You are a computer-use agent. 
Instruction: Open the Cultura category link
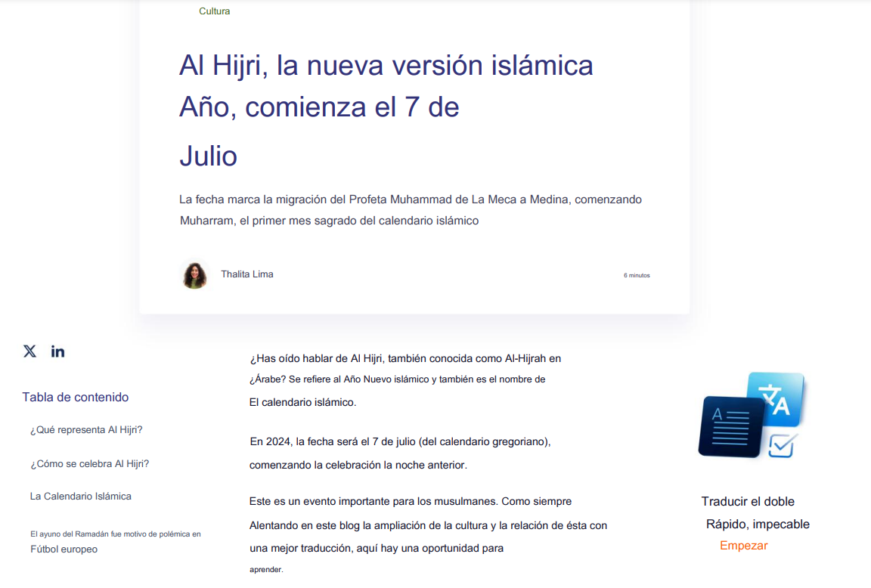pos(215,11)
